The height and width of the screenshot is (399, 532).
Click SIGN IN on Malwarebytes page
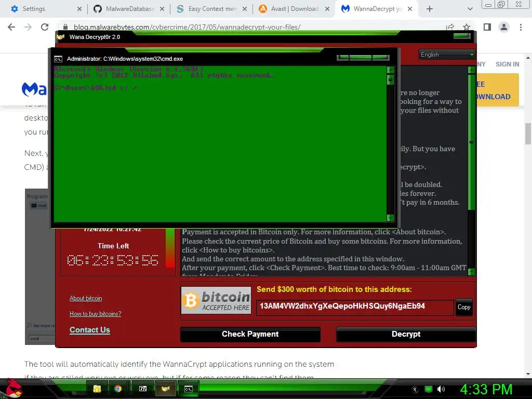click(x=507, y=64)
